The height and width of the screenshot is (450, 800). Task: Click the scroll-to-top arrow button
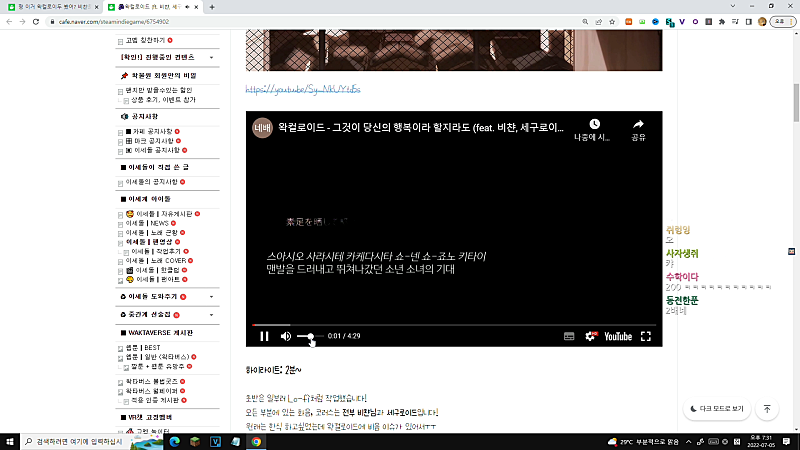[x=767, y=409]
